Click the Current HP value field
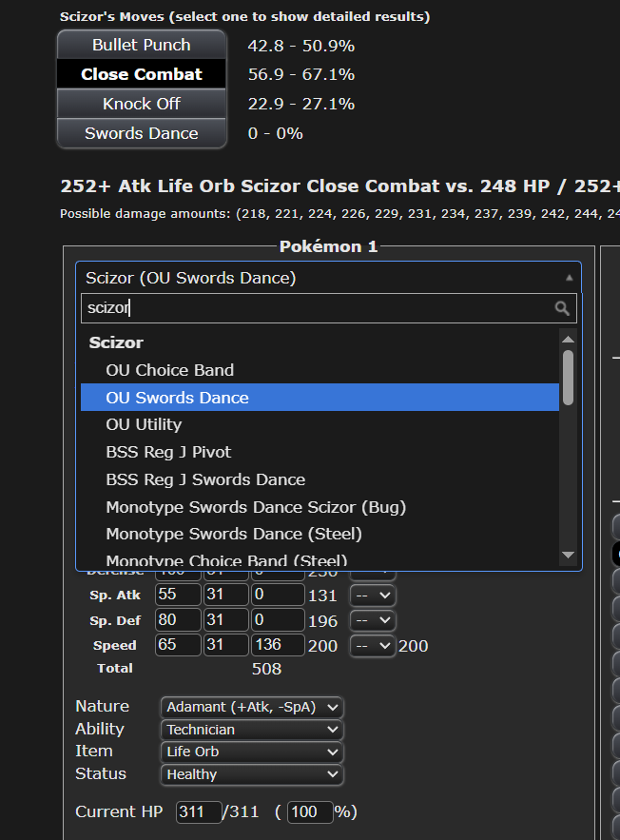This screenshot has height=840, width=620. point(199,812)
